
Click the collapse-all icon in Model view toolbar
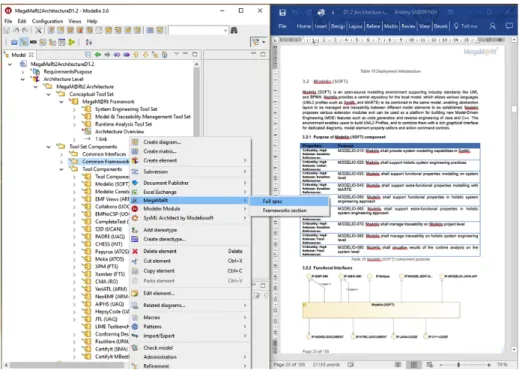(88, 54)
